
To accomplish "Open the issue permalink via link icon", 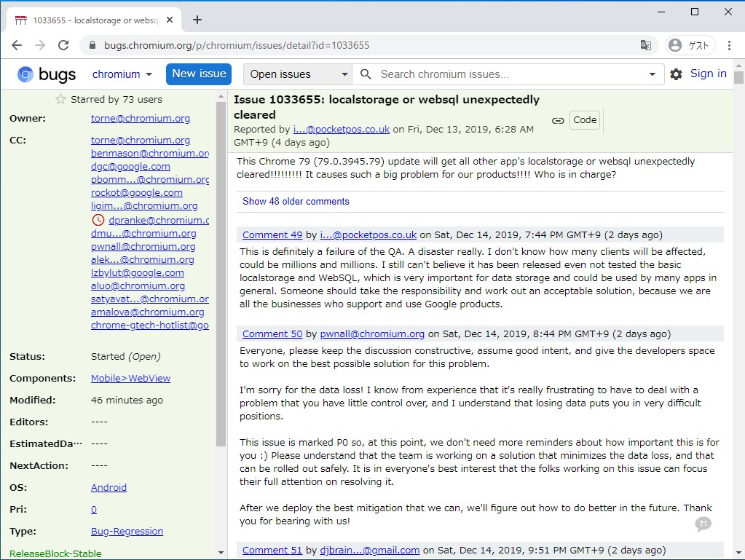I will coord(556,120).
